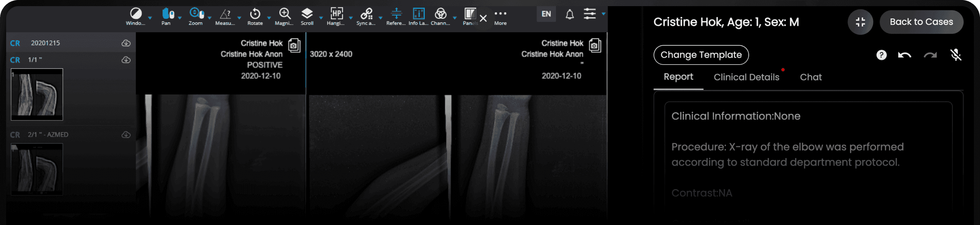Select the AZMED series thumbnail
Screen dimensions: 980x225
point(37,169)
